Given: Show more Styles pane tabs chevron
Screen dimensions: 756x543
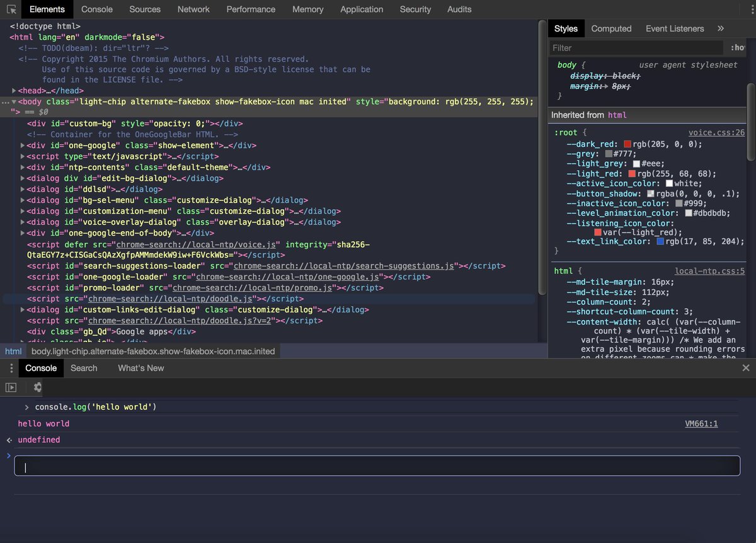Looking at the screenshot, I should tap(721, 28).
